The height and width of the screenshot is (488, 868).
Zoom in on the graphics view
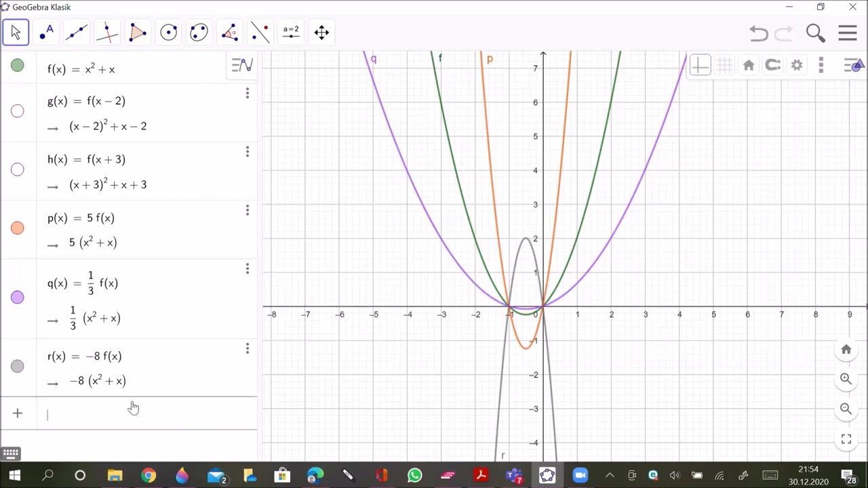click(x=846, y=379)
